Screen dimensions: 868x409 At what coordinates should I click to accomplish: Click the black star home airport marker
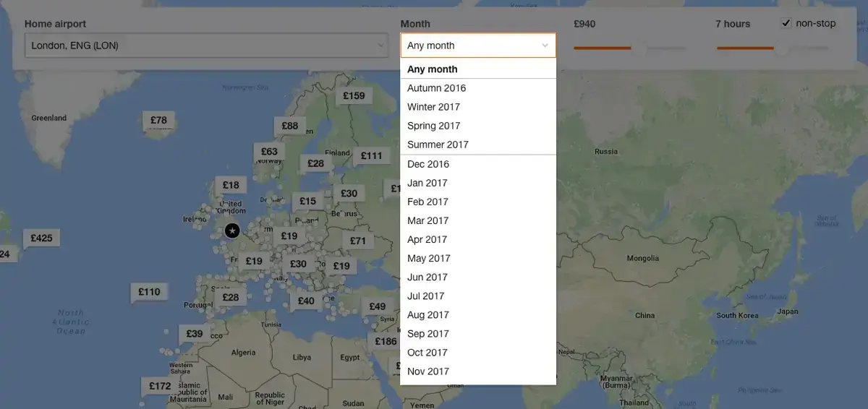click(232, 231)
